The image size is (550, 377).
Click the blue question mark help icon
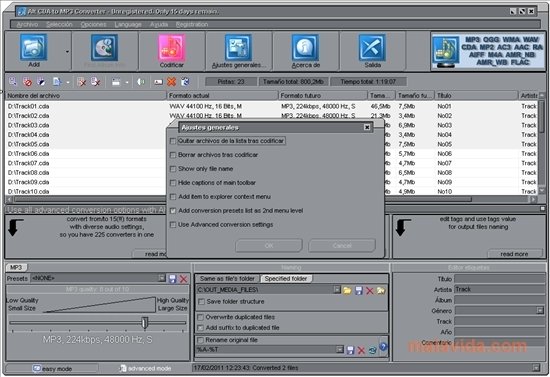tap(383, 346)
